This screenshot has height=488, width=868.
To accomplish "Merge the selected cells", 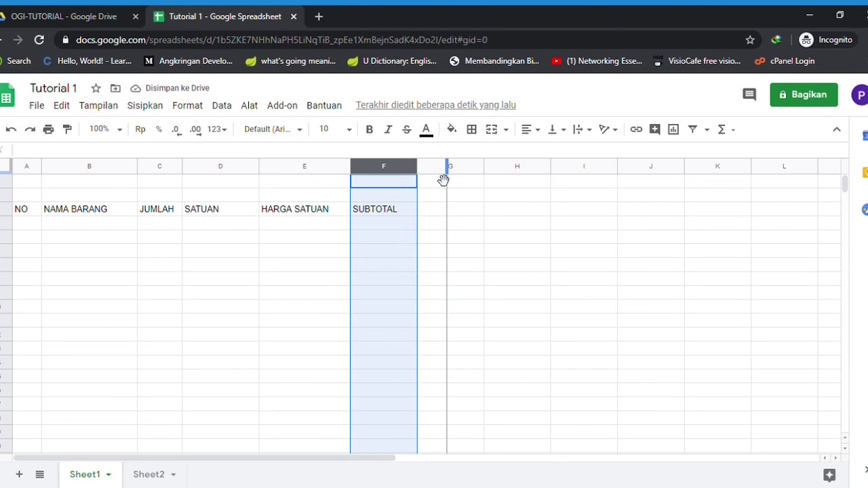I will click(492, 129).
